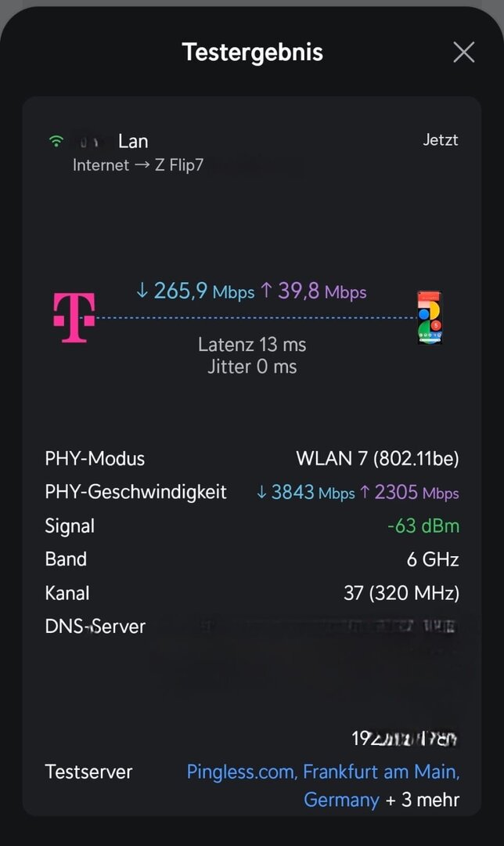Select the Jitter 0 ms reading

(x=252, y=367)
